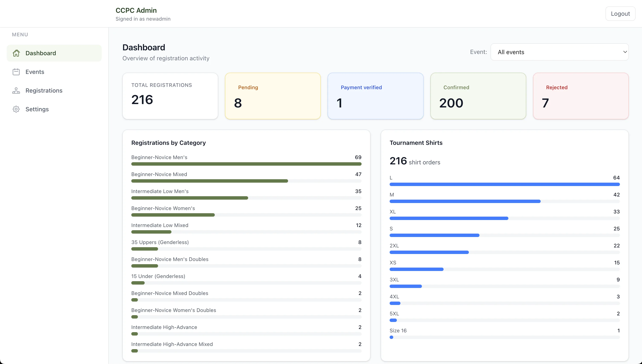Click the Confirmed status card

pos(478,96)
